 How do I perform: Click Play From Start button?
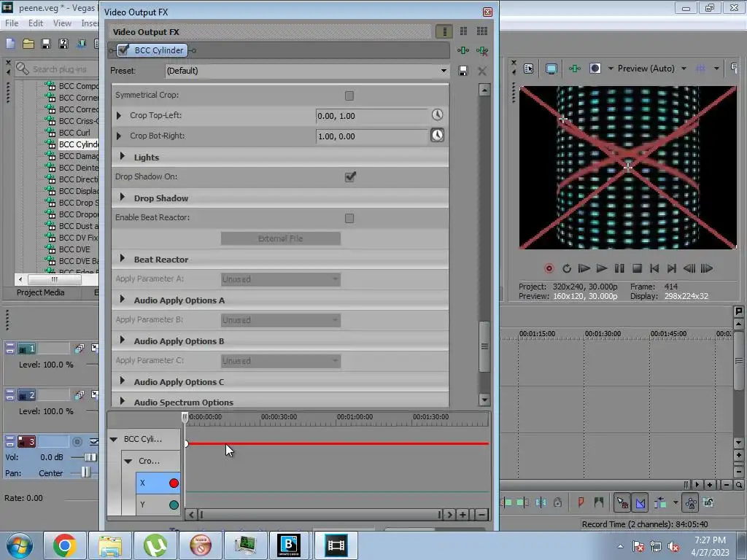584,268
